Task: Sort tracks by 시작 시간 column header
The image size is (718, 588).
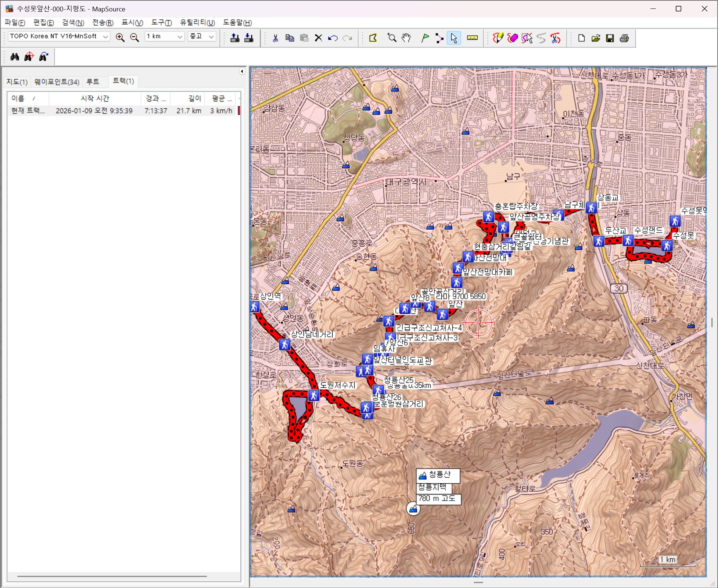Action: (95, 98)
